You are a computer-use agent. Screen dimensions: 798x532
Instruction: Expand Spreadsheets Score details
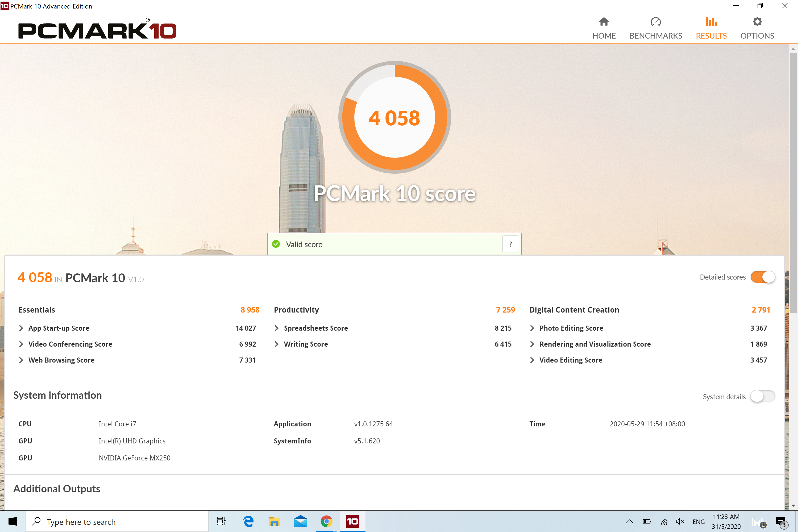[x=277, y=328]
